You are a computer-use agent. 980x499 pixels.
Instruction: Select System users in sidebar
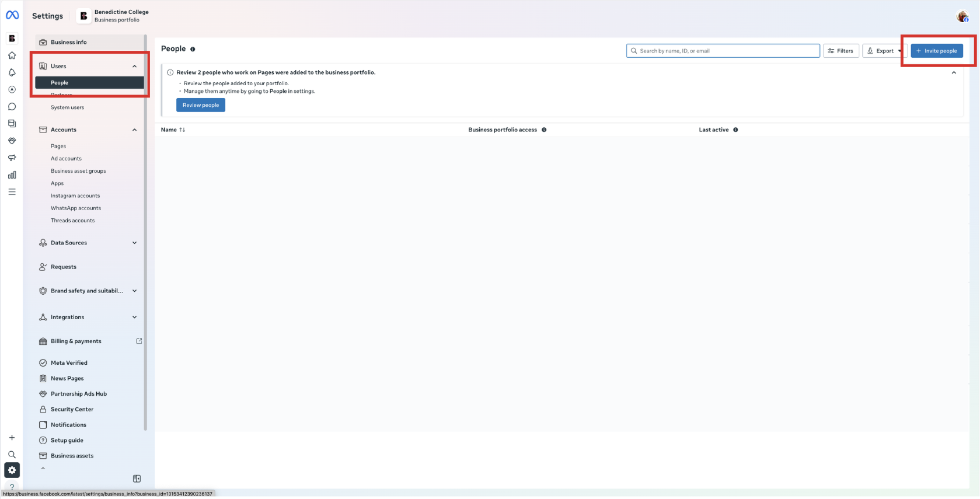(67, 107)
